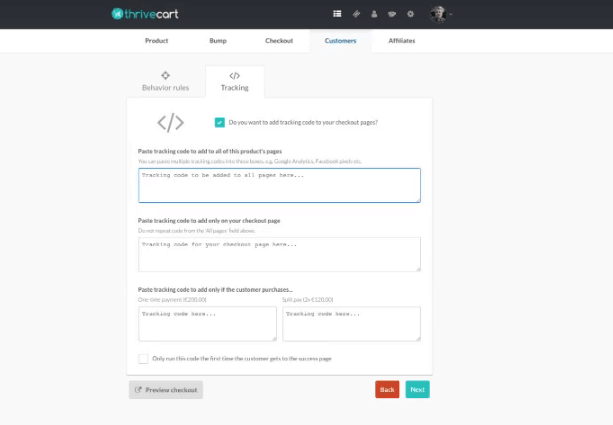This screenshot has height=425, width=613.
Task: Open the handshake affiliates icon in header
Action: pyautogui.click(x=392, y=14)
